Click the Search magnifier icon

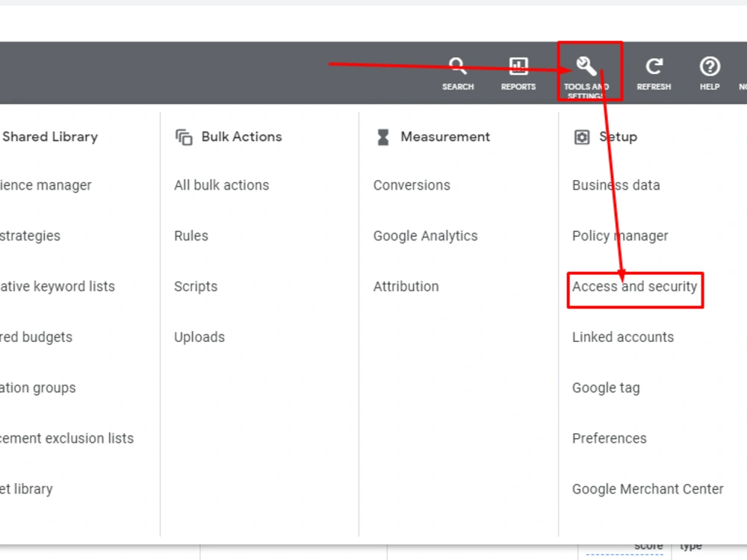pos(457,66)
